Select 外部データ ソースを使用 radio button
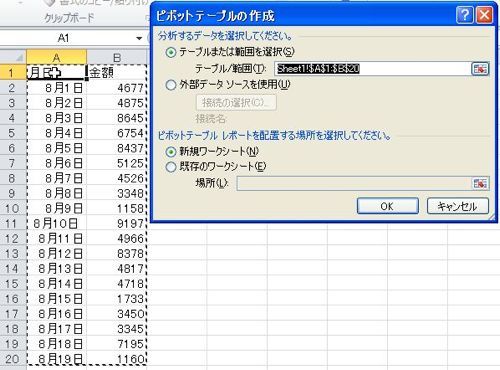 click(x=171, y=85)
